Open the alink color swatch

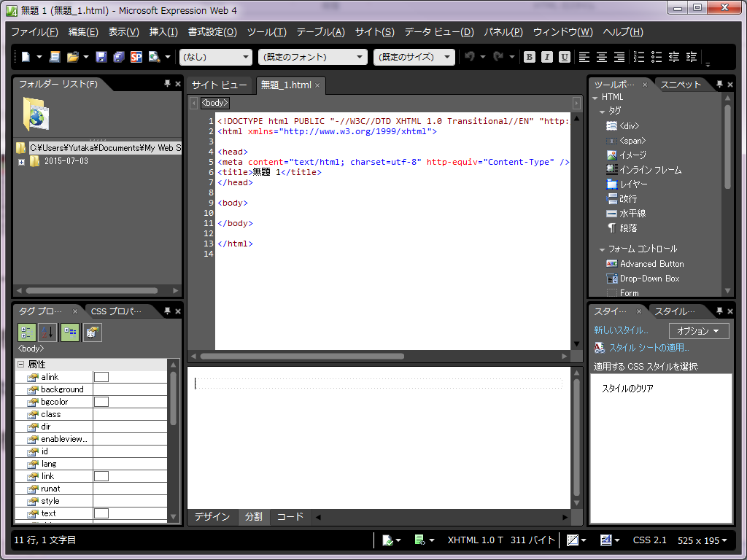(101, 377)
